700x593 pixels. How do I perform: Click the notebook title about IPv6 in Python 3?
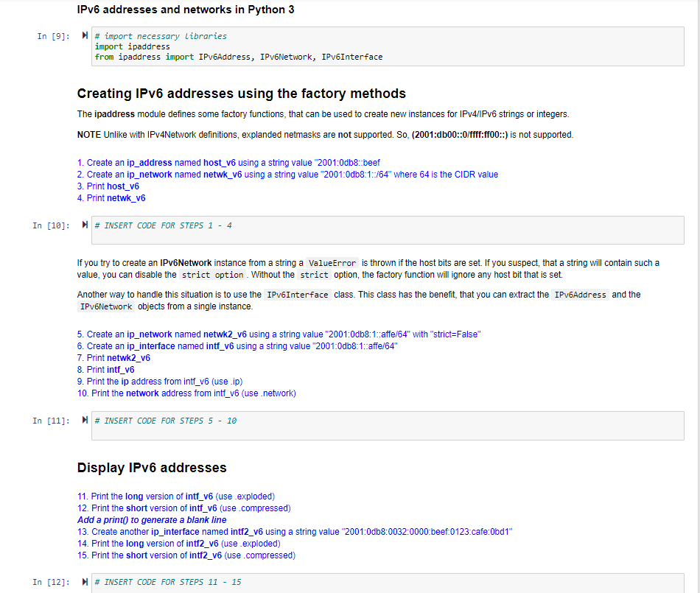(x=184, y=10)
